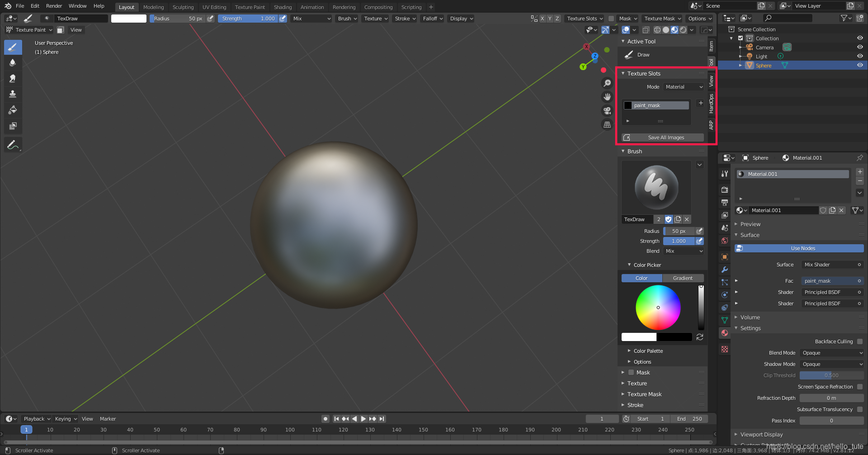Toggle fake user shield for TexDraw brush
This screenshot has width=868, height=455.
669,219
